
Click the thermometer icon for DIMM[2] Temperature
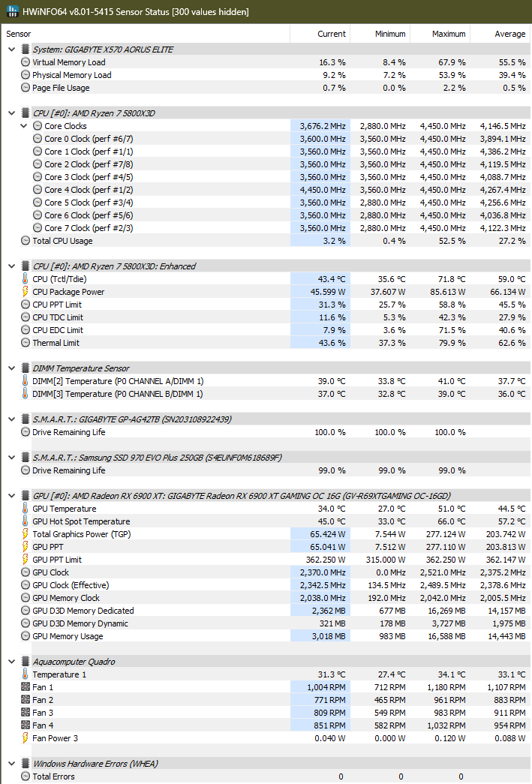(x=26, y=381)
